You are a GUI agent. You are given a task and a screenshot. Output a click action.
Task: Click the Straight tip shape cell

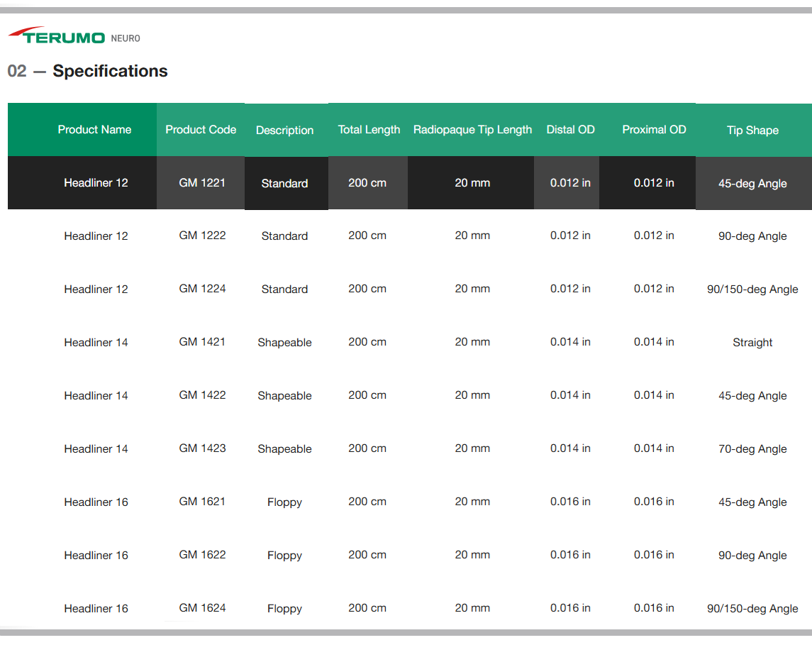[752, 343]
